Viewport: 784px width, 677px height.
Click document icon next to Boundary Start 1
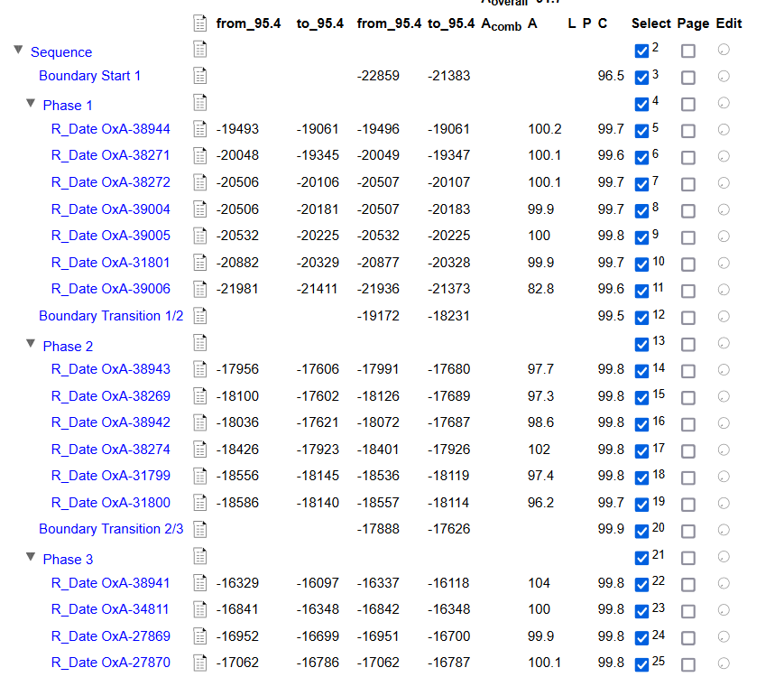(x=200, y=76)
